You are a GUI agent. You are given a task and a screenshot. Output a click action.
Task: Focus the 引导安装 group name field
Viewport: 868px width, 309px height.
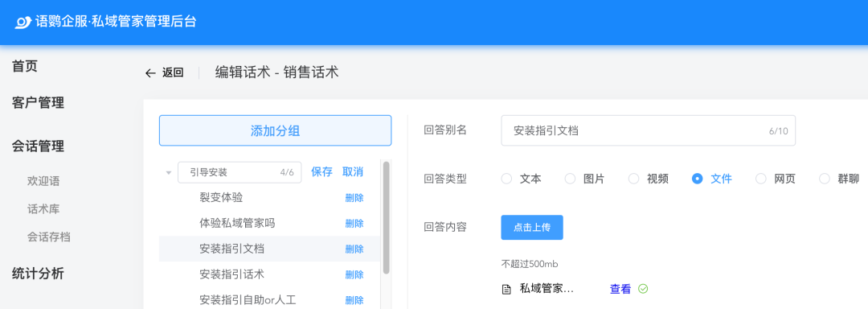coord(240,172)
